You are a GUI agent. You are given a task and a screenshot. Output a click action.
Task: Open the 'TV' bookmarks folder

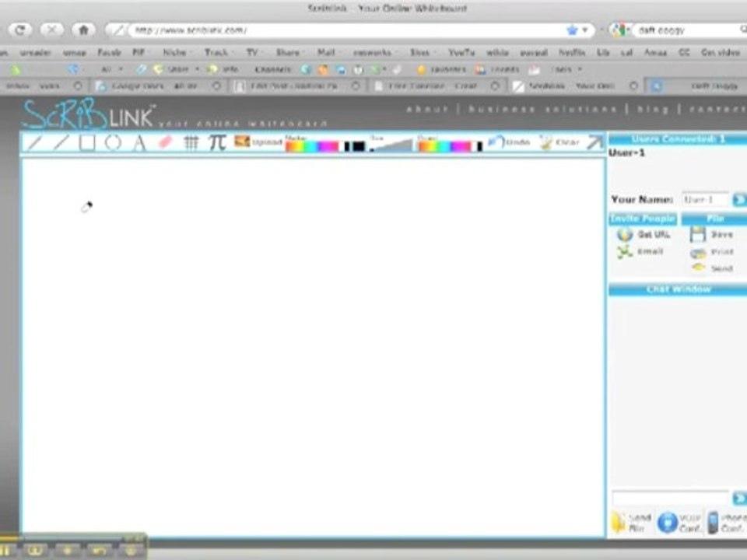pyautogui.click(x=254, y=52)
